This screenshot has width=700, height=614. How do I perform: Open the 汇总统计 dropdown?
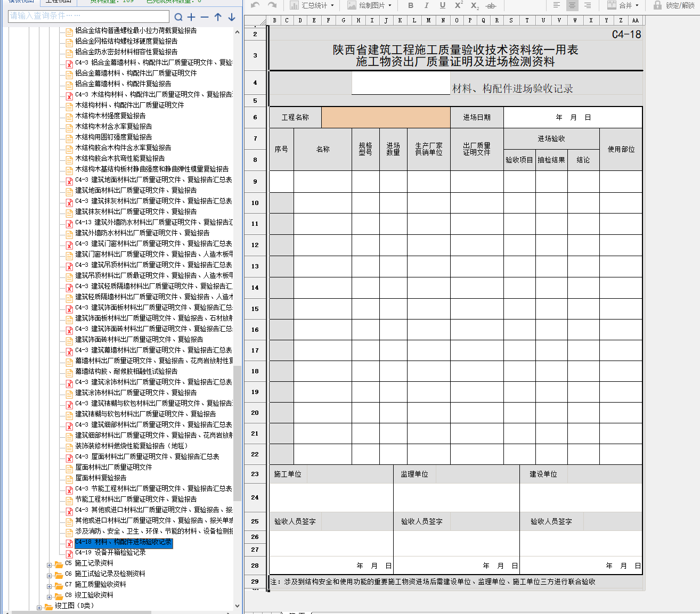pyautogui.click(x=312, y=5)
